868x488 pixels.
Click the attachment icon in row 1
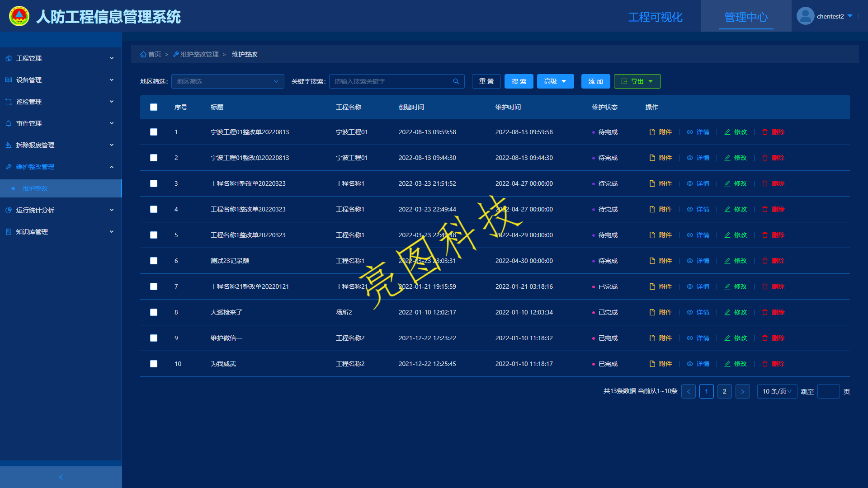[652, 132]
